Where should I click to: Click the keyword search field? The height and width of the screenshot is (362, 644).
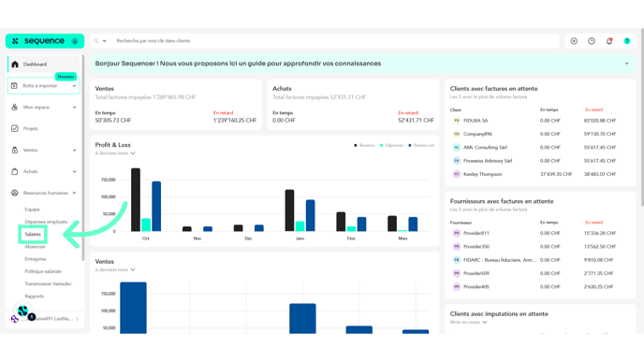335,41
